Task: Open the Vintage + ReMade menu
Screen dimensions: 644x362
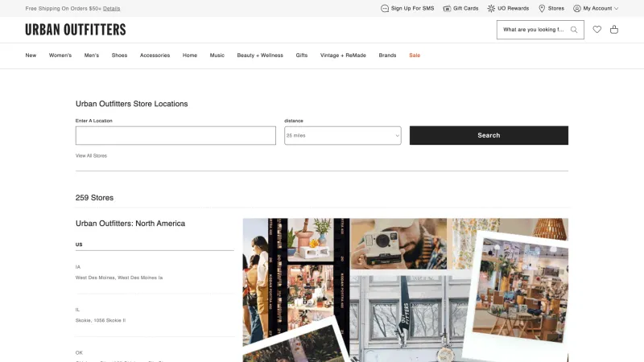Action: coord(343,55)
